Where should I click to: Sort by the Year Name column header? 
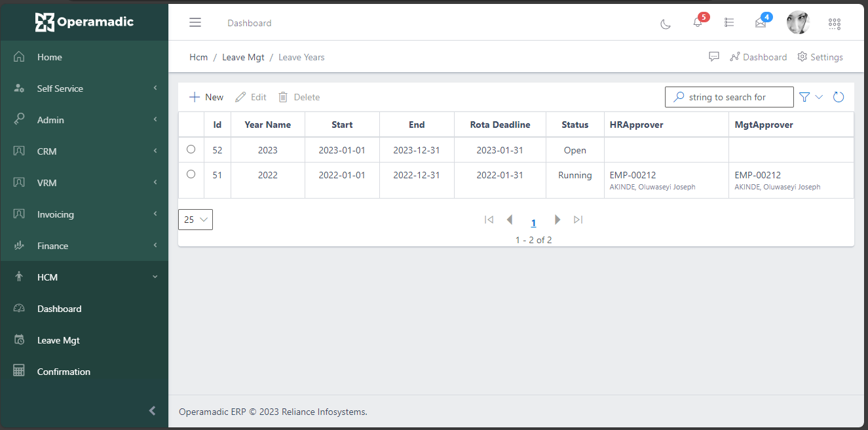point(267,125)
